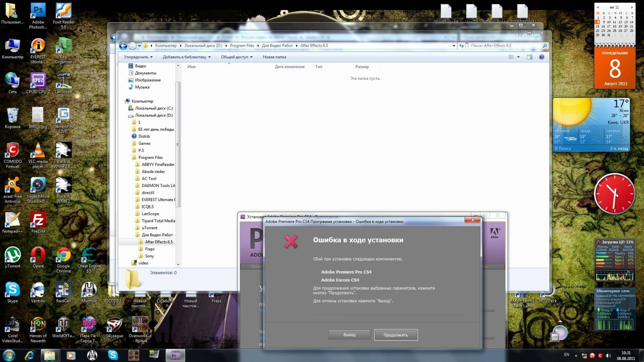Sort by Дата изменения column header
Viewport: 644px width, 362px height.
(292, 67)
